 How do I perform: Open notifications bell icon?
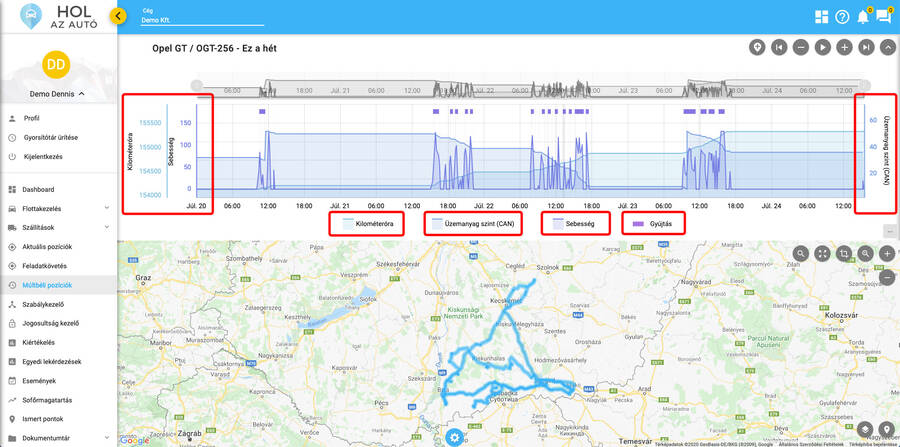tap(864, 17)
